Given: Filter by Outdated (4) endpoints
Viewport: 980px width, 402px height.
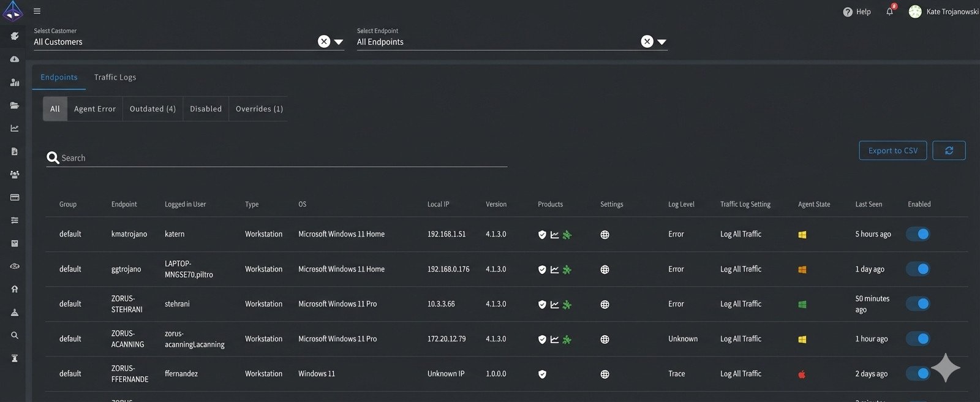Looking at the screenshot, I should pos(153,109).
